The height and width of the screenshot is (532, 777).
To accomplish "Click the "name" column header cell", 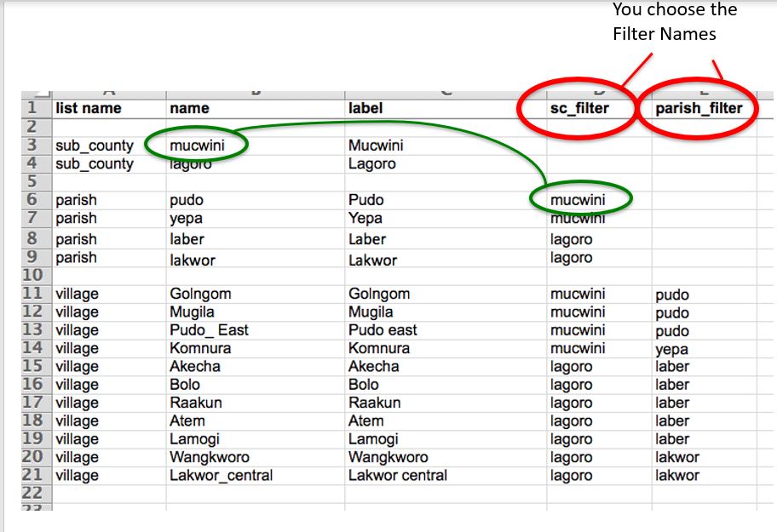I will click(x=189, y=108).
